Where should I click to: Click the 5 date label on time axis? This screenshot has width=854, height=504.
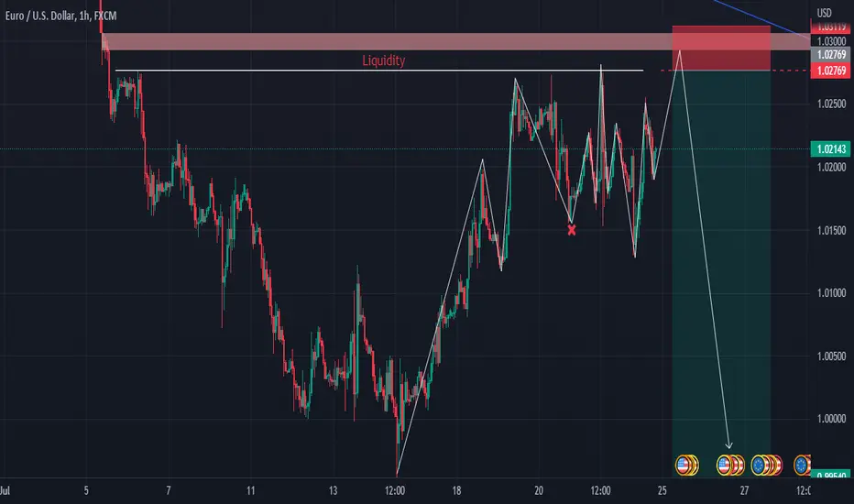pyautogui.click(x=86, y=491)
